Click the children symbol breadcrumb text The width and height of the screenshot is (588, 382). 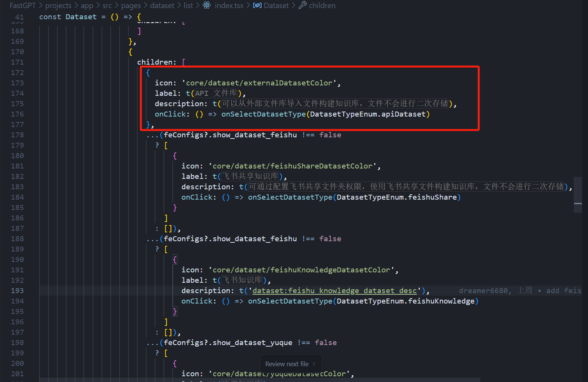pos(322,5)
